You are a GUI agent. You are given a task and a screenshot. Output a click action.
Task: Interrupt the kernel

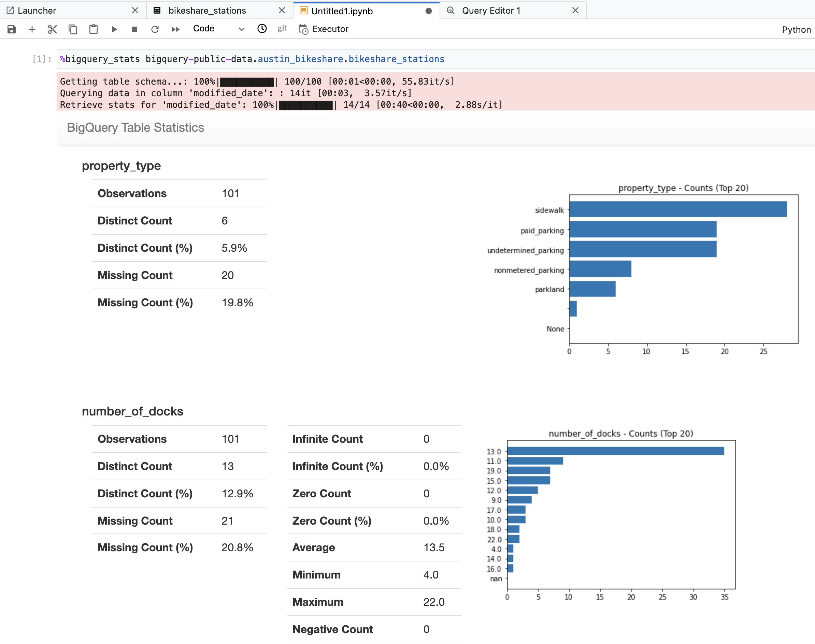tap(134, 29)
